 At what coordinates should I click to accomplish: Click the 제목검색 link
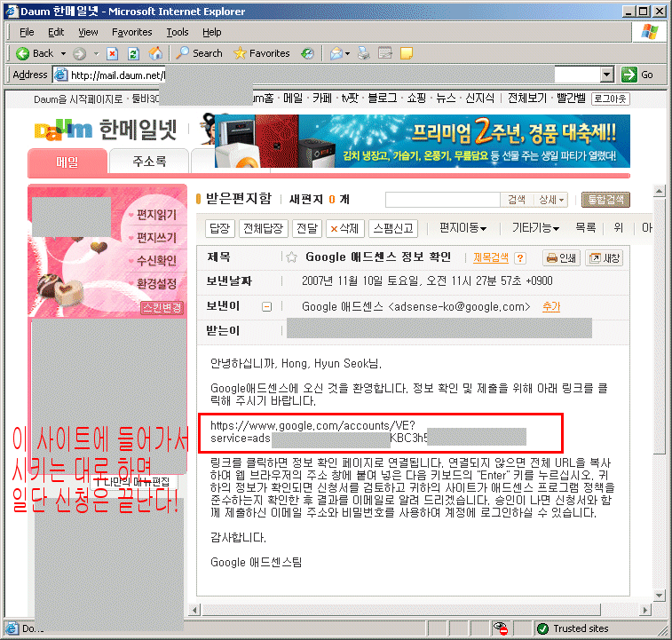coord(490,257)
